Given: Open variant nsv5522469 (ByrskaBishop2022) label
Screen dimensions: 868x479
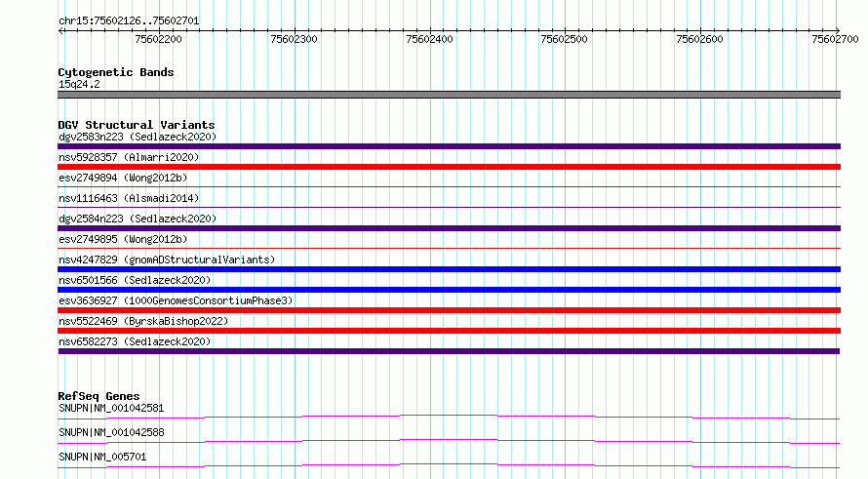Looking at the screenshot, I should click(143, 321).
